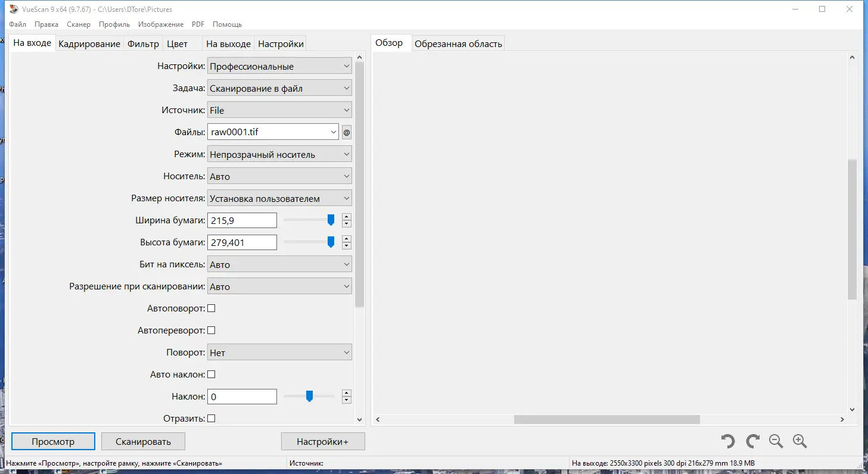Open the Настройки dropdown set to Профессиональные

279,67
